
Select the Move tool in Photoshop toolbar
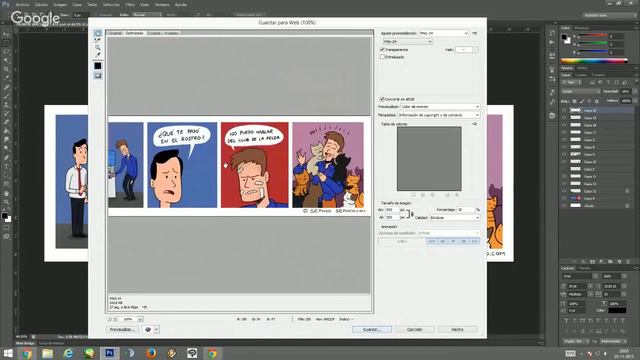(x=6, y=34)
